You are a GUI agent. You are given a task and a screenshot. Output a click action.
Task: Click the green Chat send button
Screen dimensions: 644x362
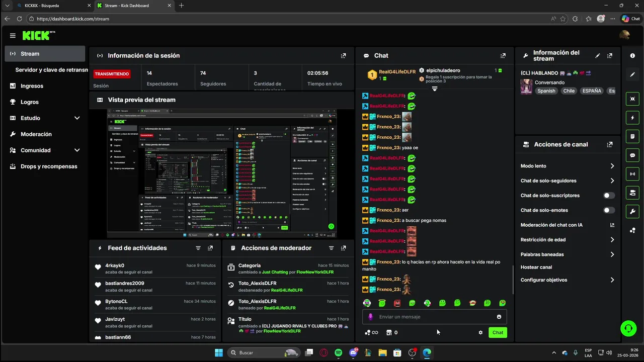[498, 332]
